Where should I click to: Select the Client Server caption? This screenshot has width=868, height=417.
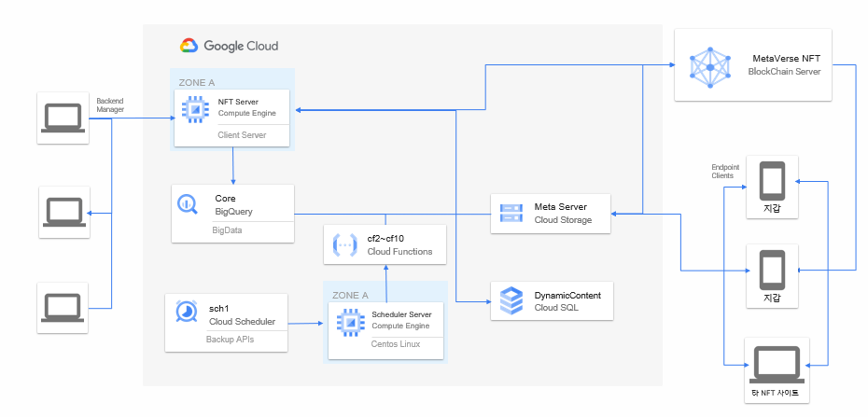242,135
